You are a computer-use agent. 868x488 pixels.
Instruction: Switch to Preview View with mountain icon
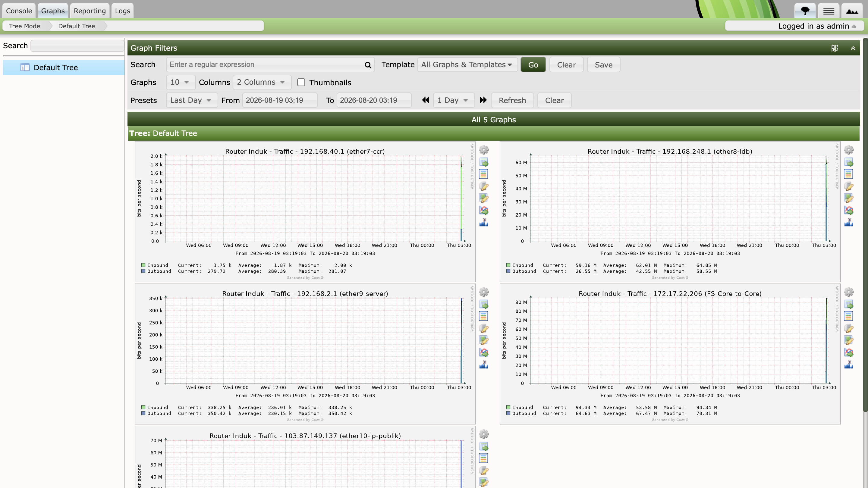pyautogui.click(x=852, y=11)
